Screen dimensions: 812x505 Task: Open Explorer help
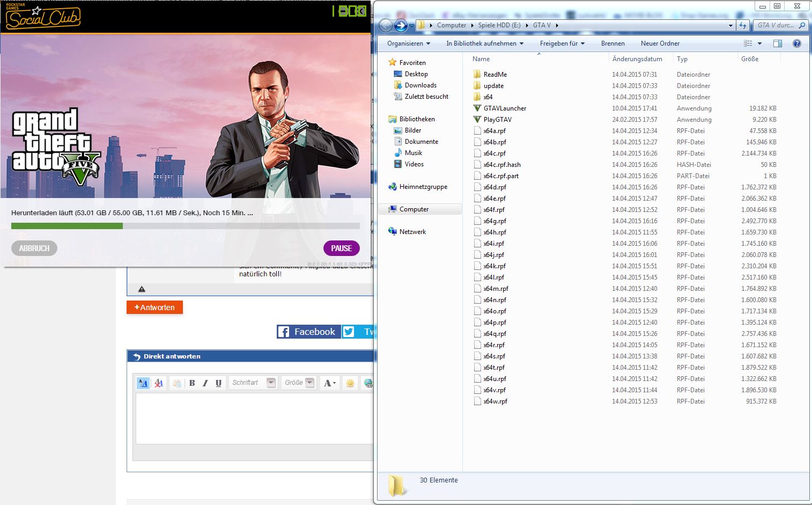pos(797,43)
